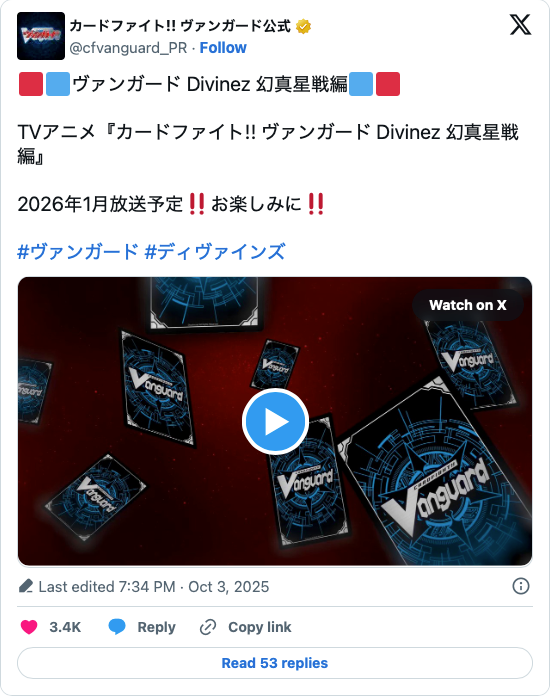The image size is (550, 696).
Task: Click the Watch on X button
Action: (467, 305)
